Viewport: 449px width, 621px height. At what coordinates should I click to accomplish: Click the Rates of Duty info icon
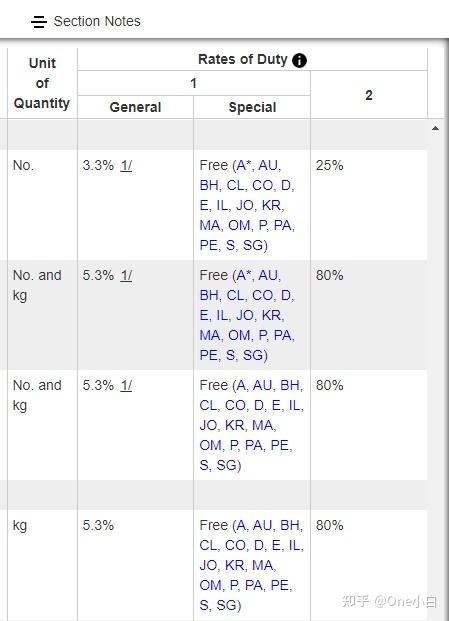[299, 60]
